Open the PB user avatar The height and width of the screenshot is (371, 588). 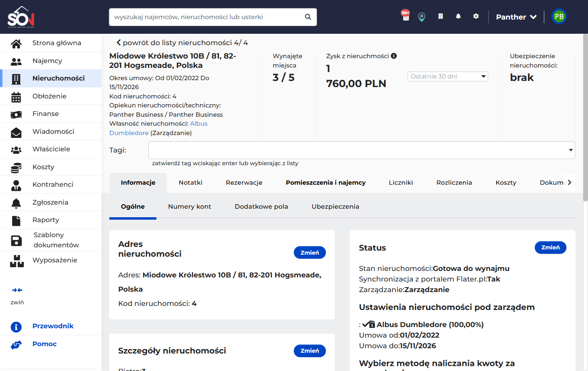(559, 17)
